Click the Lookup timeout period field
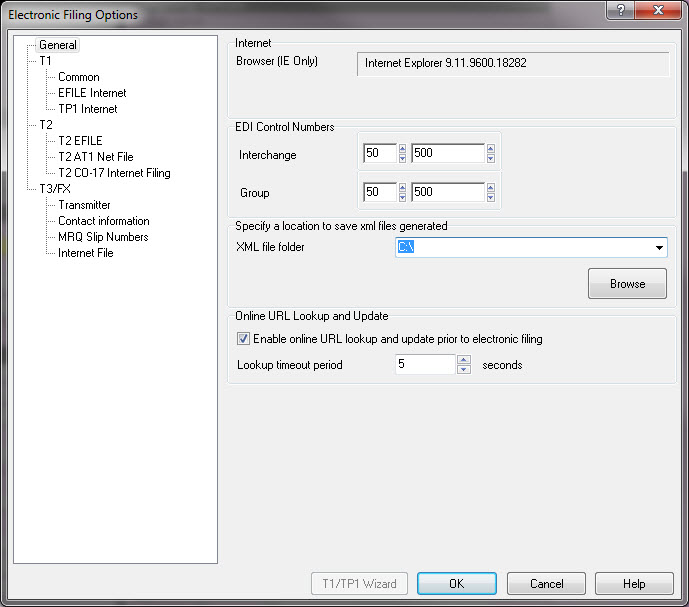 [425, 364]
